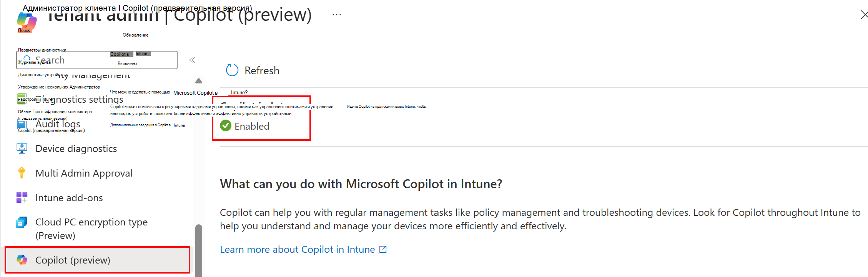The image size is (868, 277).
Task: Refresh the Copilot status page
Action: [x=253, y=70]
